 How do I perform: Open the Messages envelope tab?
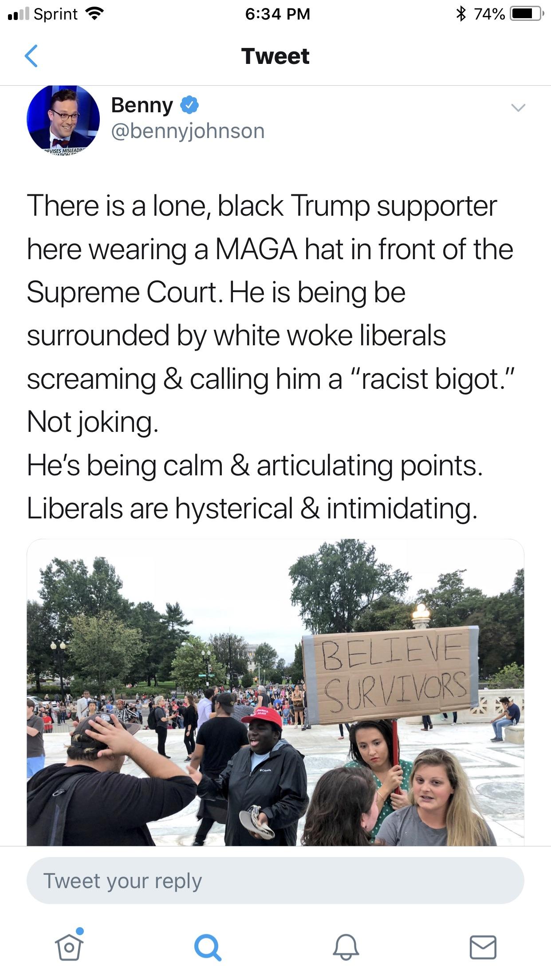483,947
